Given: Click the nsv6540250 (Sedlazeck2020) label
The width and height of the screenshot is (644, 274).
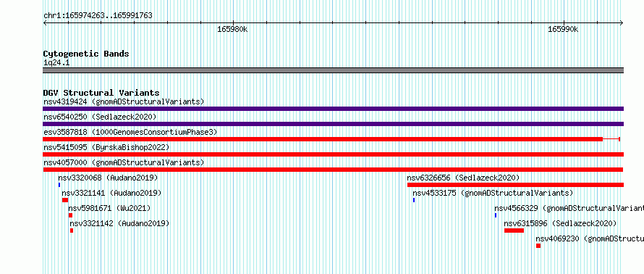Looking at the screenshot, I should (100, 117).
